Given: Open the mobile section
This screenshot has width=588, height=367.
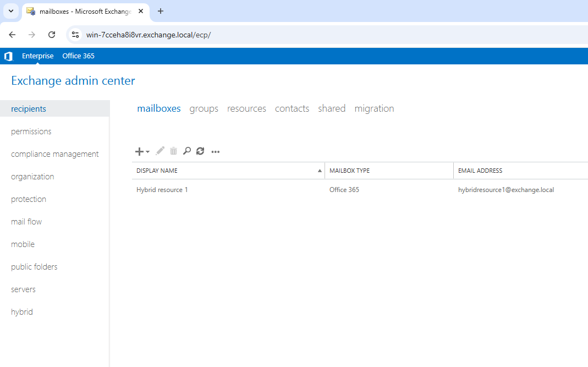Looking at the screenshot, I should [23, 244].
